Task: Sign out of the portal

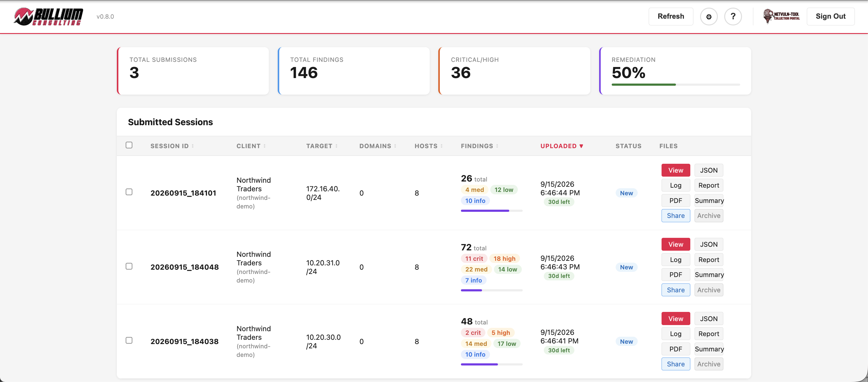Action: click(830, 17)
